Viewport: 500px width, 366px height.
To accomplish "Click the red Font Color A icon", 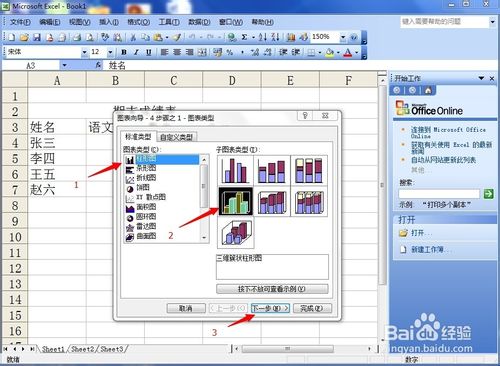I will (348, 52).
